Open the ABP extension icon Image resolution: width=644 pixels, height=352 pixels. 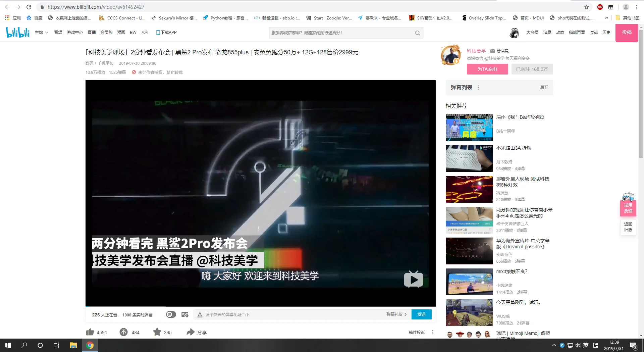pos(600,7)
